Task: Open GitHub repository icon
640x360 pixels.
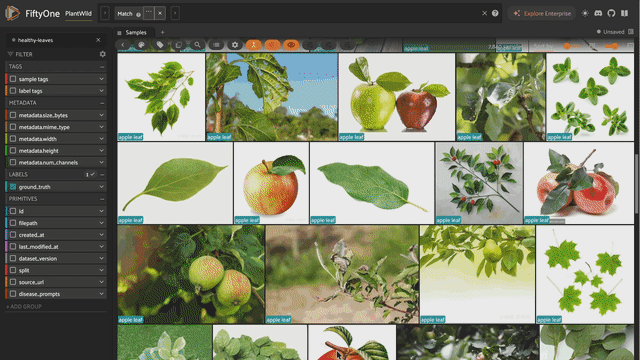Action: [611, 13]
